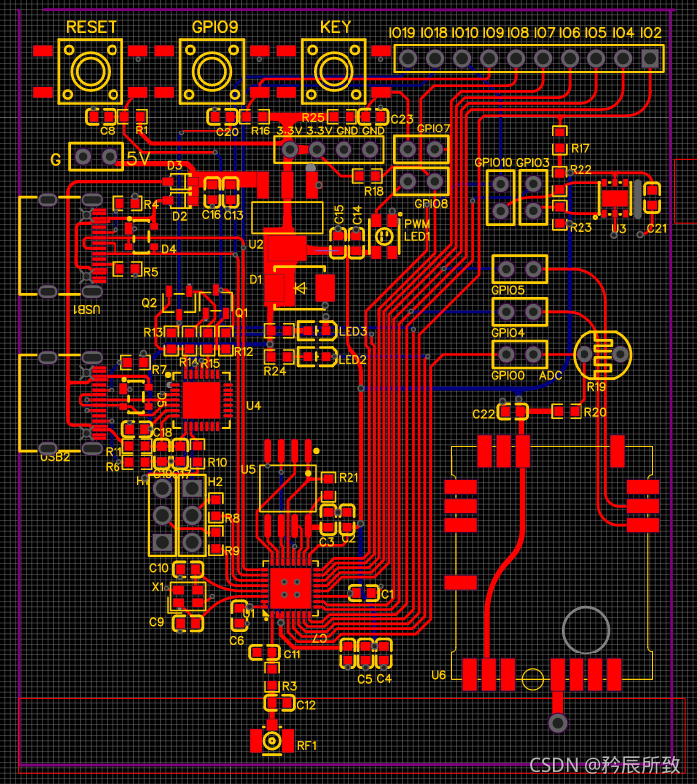Click the R20 resistor label
The image size is (697, 784).
click(x=595, y=413)
